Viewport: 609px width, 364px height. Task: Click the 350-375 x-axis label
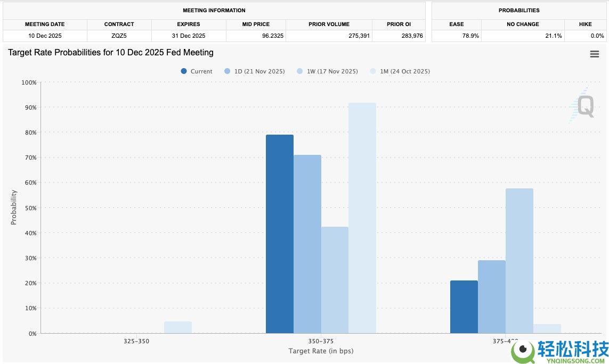321,341
